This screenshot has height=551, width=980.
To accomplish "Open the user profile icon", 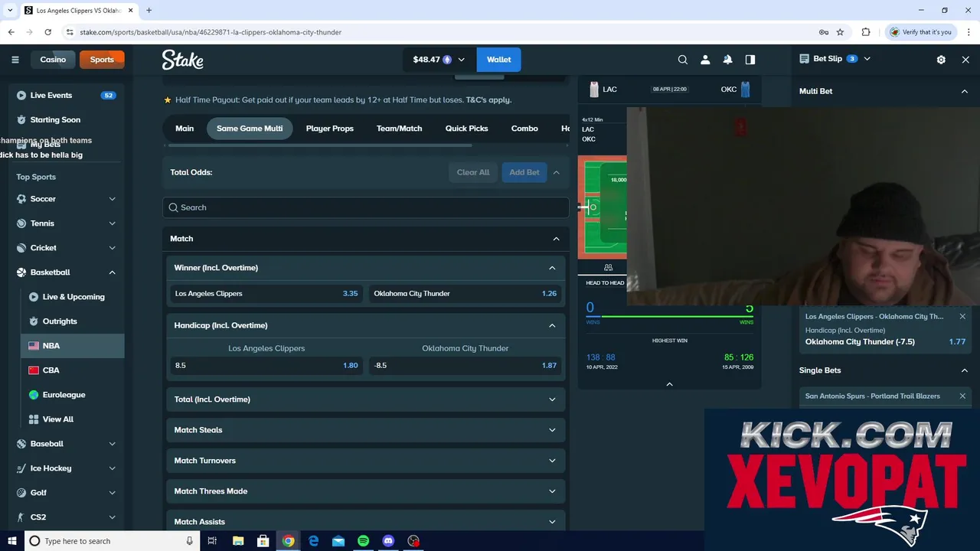I will coord(705,60).
